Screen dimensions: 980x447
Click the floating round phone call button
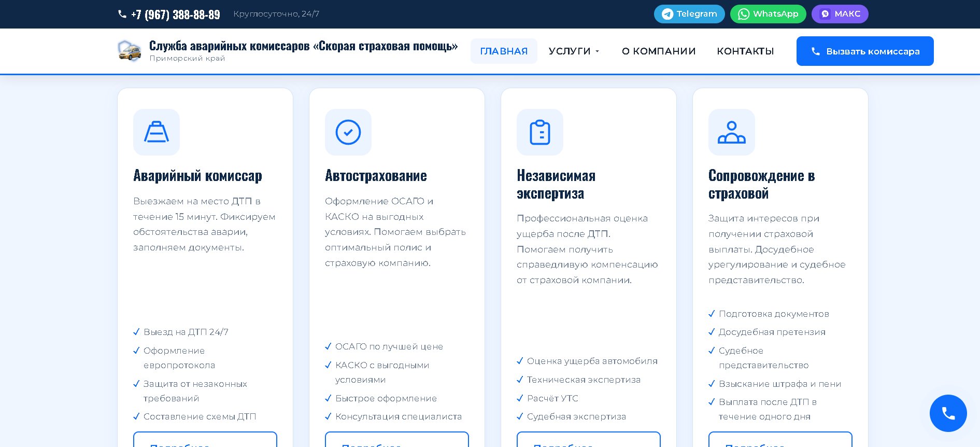(x=948, y=413)
